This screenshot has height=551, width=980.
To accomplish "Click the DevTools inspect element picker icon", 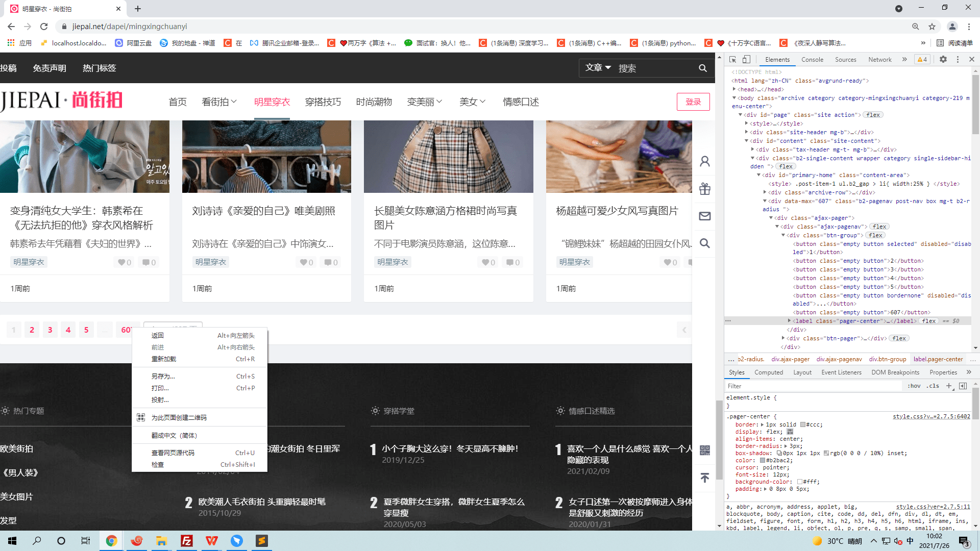I will (732, 60).
